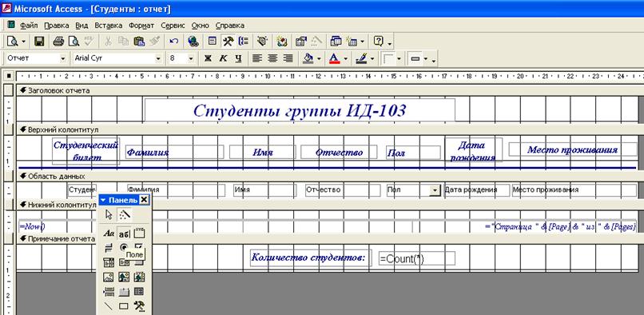Screen dimensions: 644x315
Task: Toggle bold (Ж) formatting
Action: pyautogui.click(x=208, y=58)
